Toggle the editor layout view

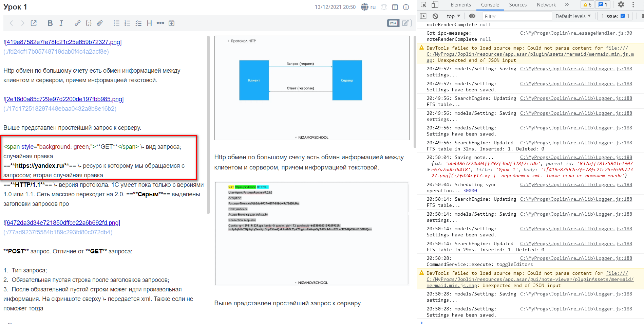coord(395,7)
